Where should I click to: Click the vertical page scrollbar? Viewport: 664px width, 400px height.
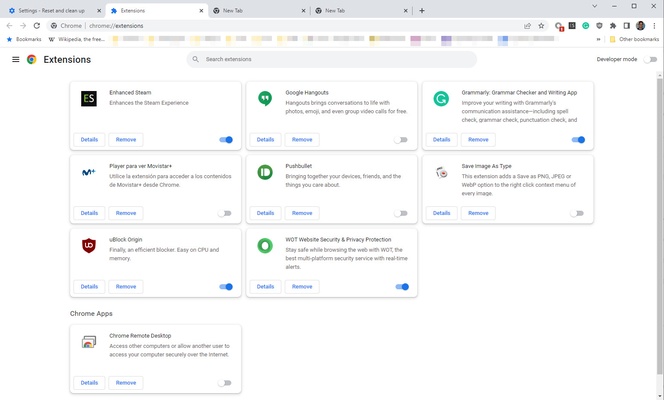659,224
